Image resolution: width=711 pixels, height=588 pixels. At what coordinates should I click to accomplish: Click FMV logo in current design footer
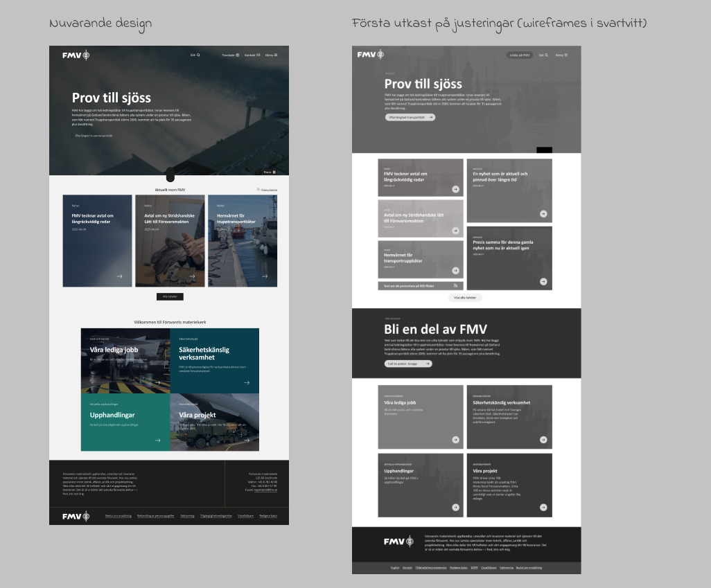pos(76,516)
